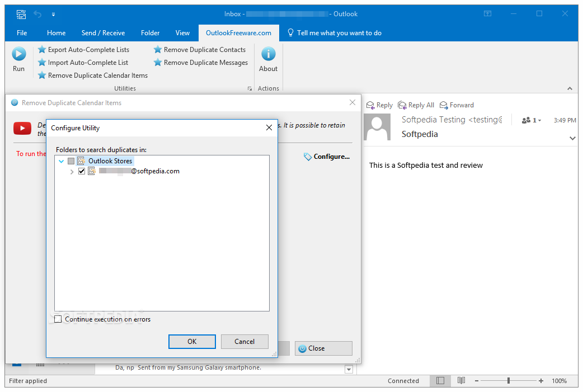The height and width of the screenshot is (392, 583).
Task: Click the Connected status text
Action: (403, 381)
